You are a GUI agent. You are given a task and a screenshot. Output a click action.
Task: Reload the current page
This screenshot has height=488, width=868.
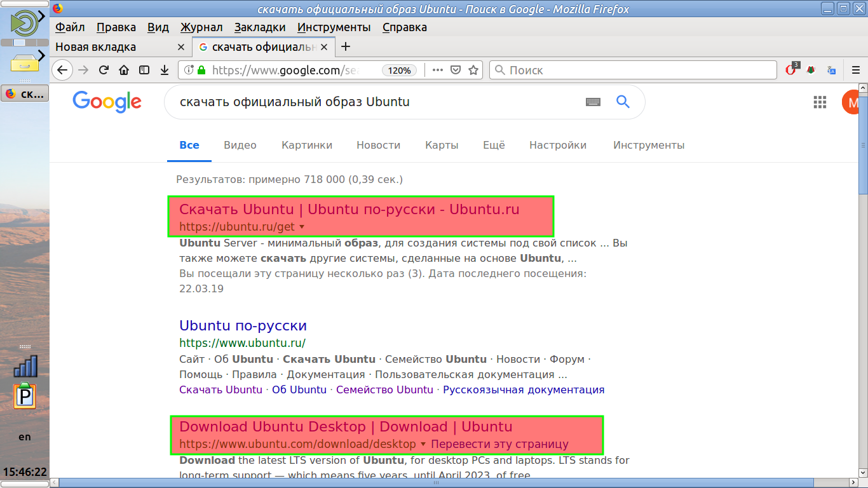pyautogui.click(x=104, y=70)
